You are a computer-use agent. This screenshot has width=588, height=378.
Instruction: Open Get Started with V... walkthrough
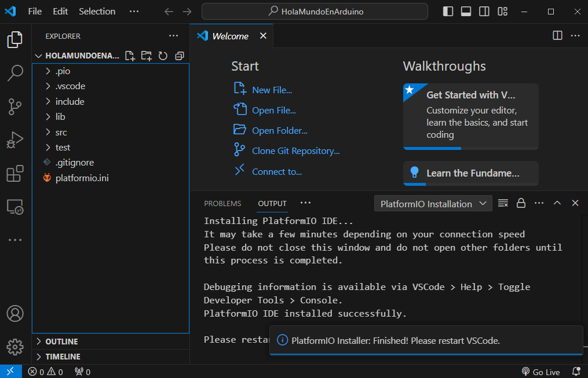tap(470, 116)
